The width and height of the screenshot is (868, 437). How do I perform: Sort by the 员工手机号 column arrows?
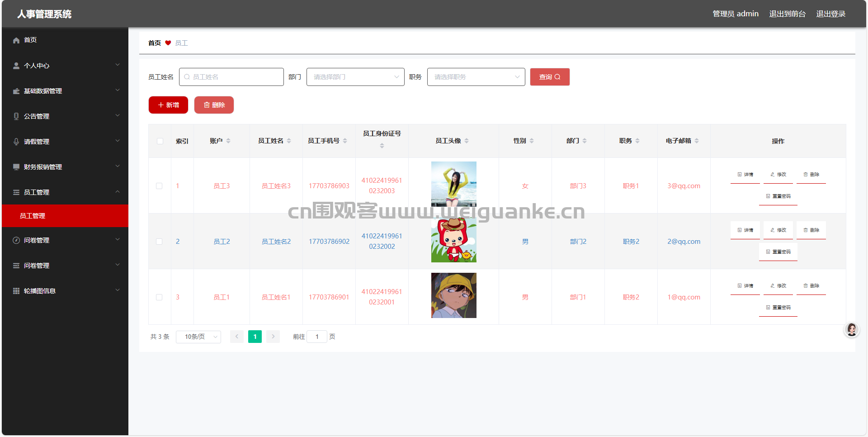tap(345, 141)
